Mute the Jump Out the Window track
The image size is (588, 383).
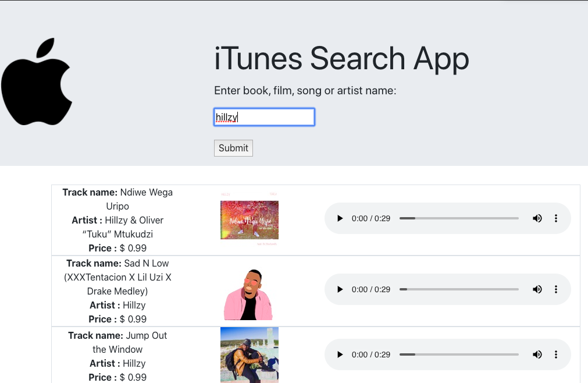pyautogui.click(x=537, y=354)
